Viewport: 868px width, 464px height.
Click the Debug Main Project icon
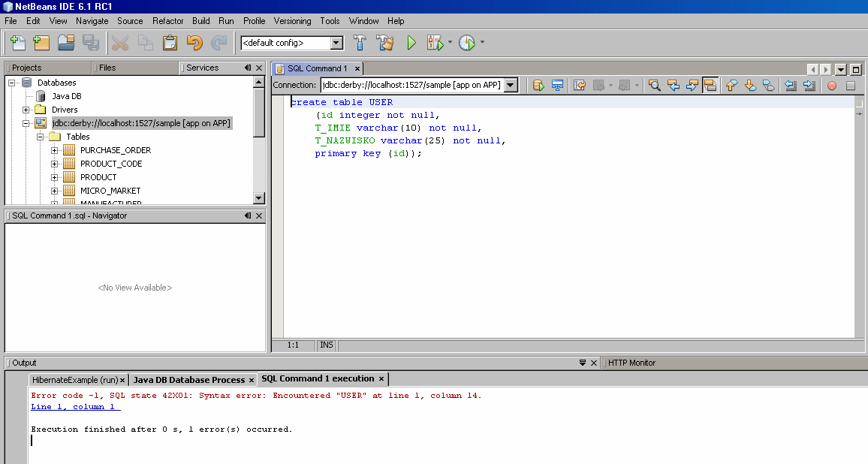(435, 43)
